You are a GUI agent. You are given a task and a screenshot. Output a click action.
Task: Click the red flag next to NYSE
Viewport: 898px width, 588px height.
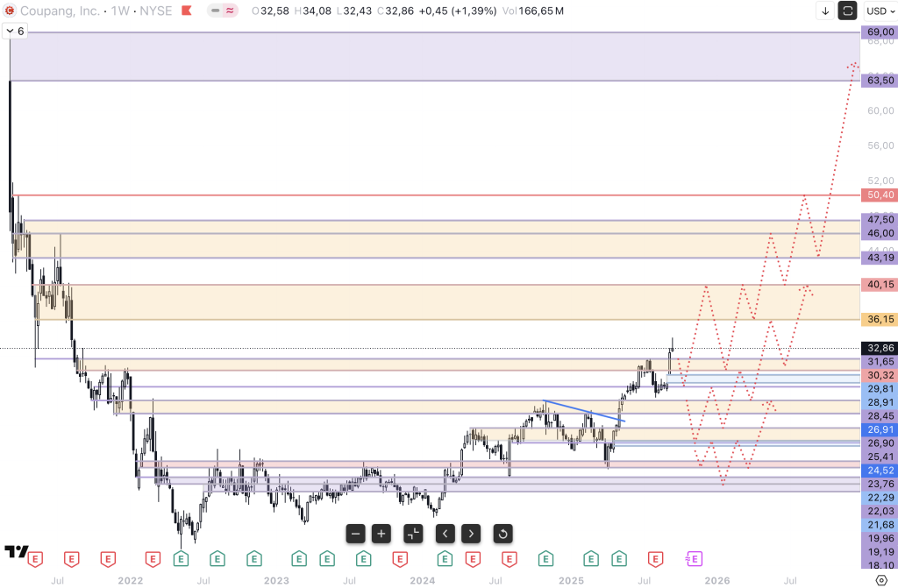[185, 11]
